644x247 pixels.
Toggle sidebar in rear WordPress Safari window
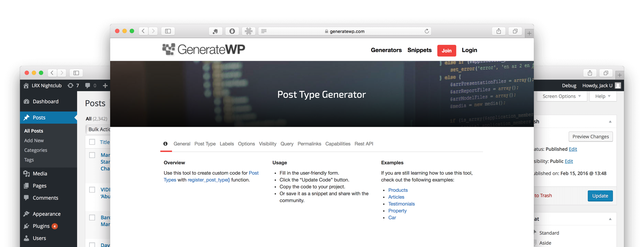[76, 73]
